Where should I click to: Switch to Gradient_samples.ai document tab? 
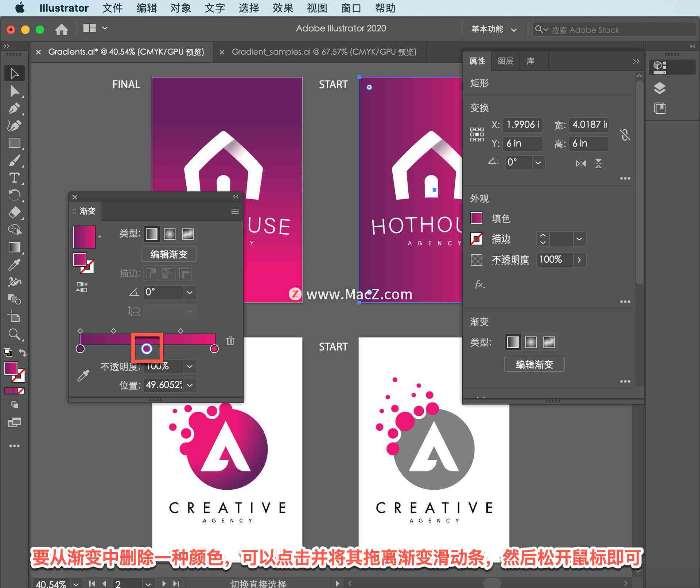(x=324, y=52)
